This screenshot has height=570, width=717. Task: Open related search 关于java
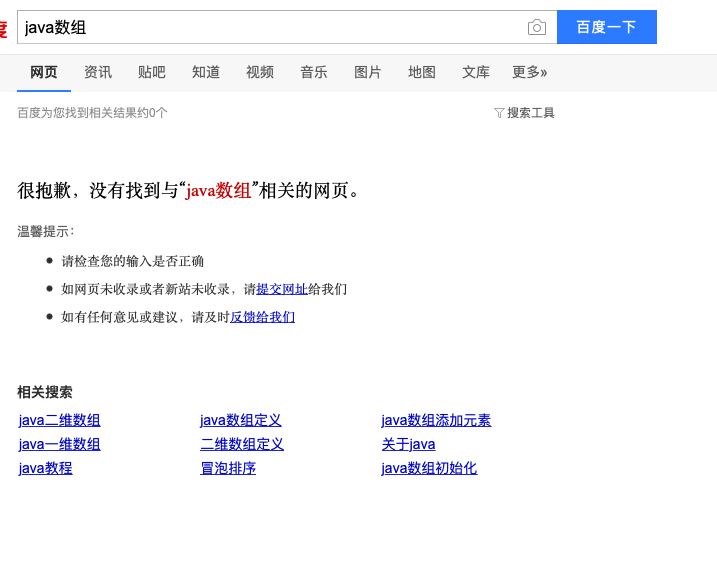point(408,444)
